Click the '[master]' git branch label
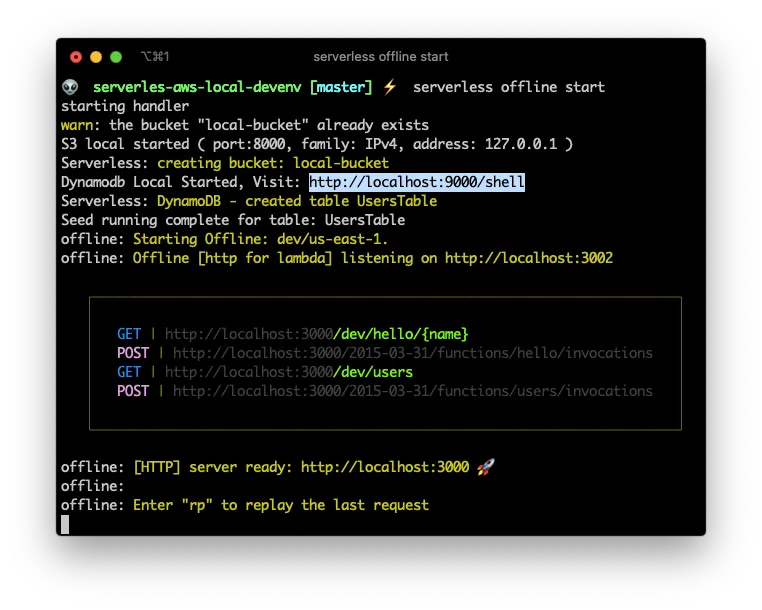 click(341, 87)
